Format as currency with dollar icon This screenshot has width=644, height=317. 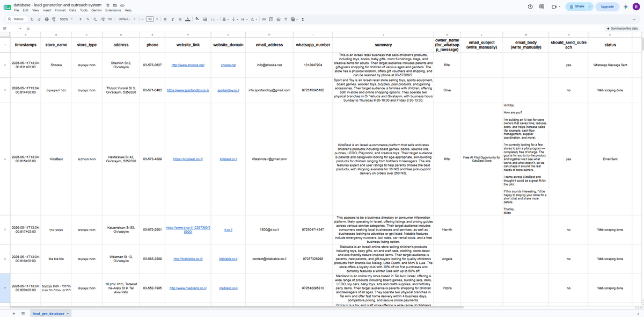click(80, 19)
